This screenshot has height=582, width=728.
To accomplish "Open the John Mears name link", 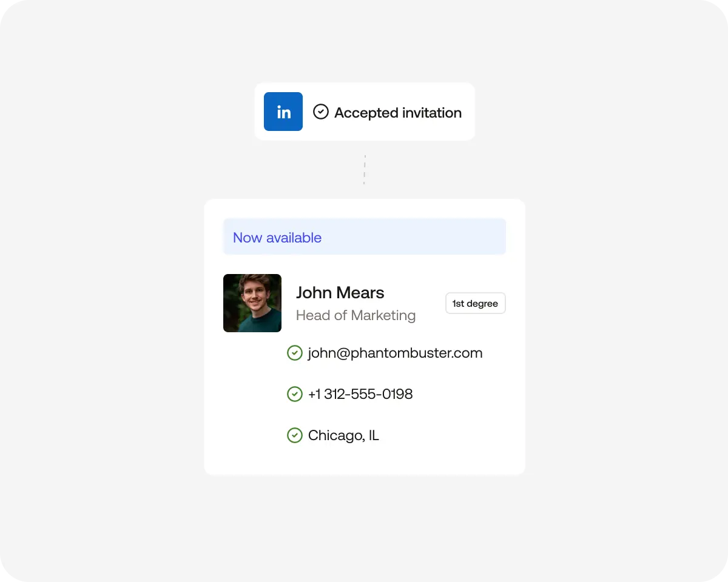I will tap(340, 292).
